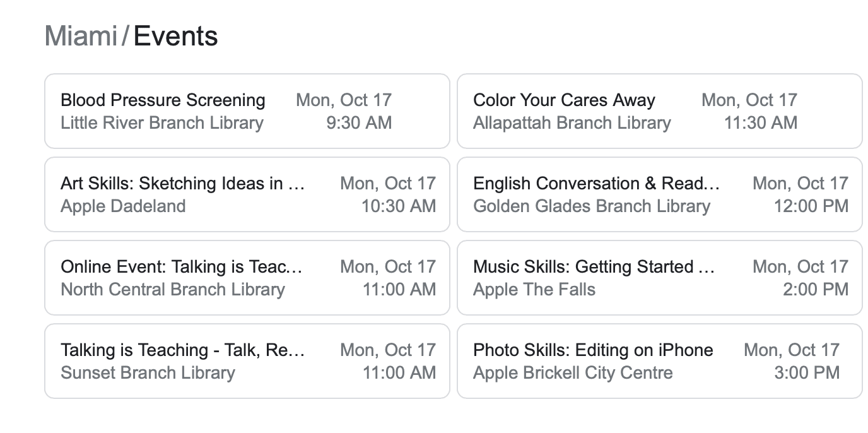
Task: Open the Color Your Cares Away event
Action: (660, 111)
